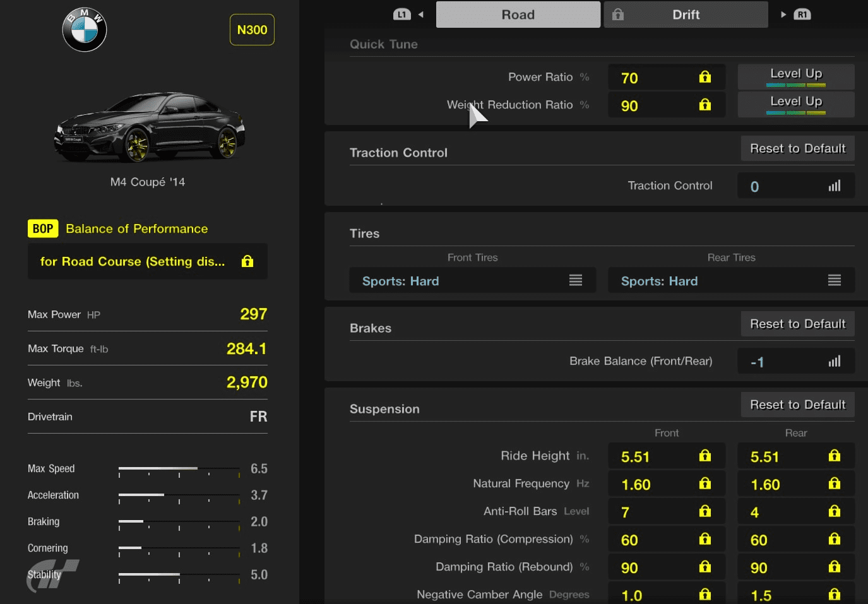
Task: Click the Brake Balance level bars icon
Action: (x=835, y=361)
